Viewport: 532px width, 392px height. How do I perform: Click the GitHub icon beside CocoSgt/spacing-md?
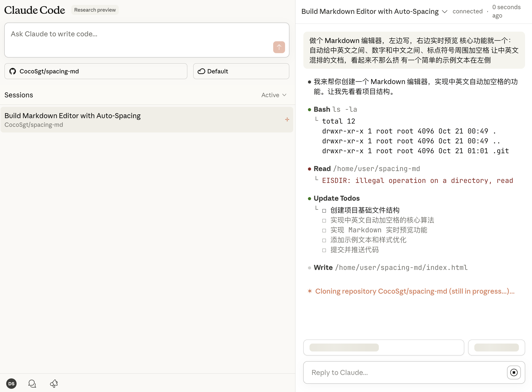(x=13, y=71)
